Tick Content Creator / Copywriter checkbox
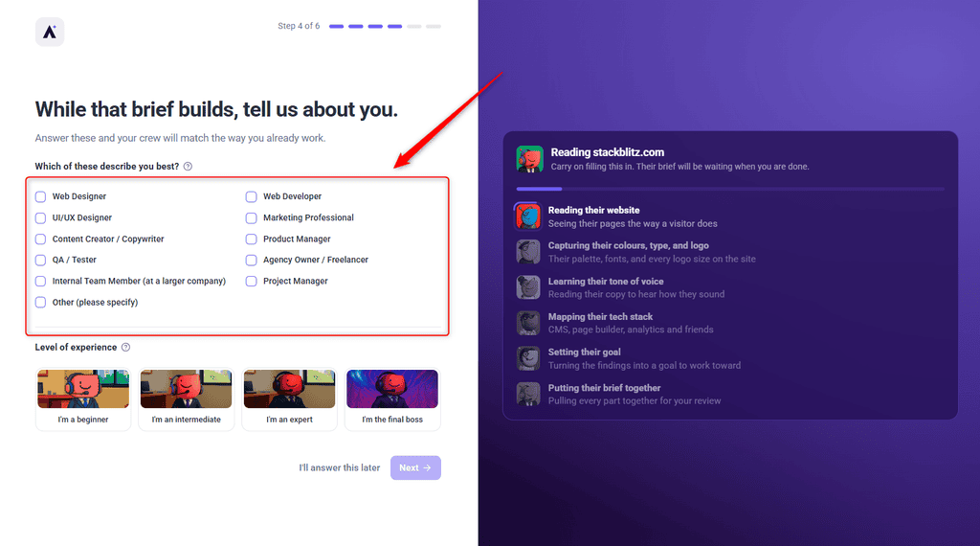This screenshot has height=546, width=980. point(40,239)
